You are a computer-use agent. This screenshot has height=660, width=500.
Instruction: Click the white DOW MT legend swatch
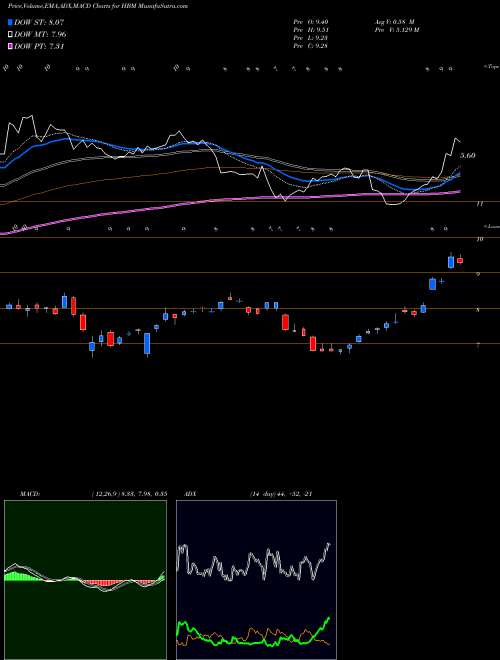11,34
